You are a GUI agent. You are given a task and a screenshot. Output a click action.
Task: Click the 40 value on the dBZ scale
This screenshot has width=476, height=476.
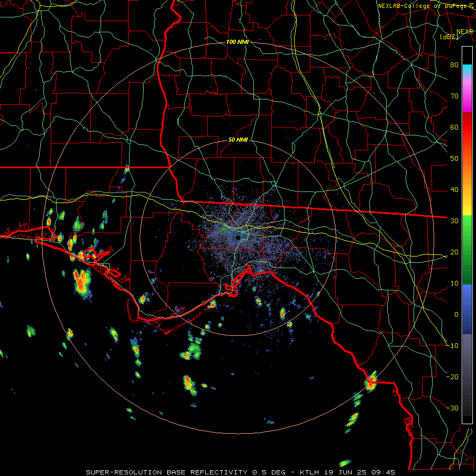[454, 189]
